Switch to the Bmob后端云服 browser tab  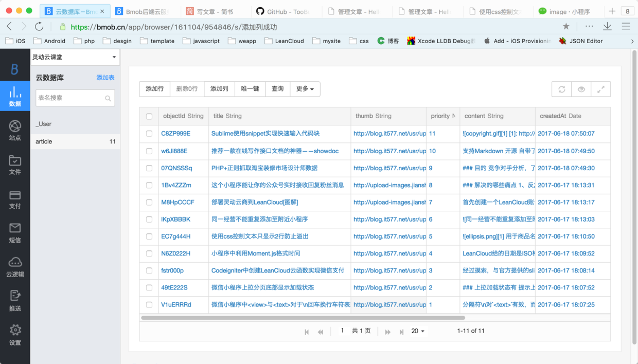[x=146, y=11]
